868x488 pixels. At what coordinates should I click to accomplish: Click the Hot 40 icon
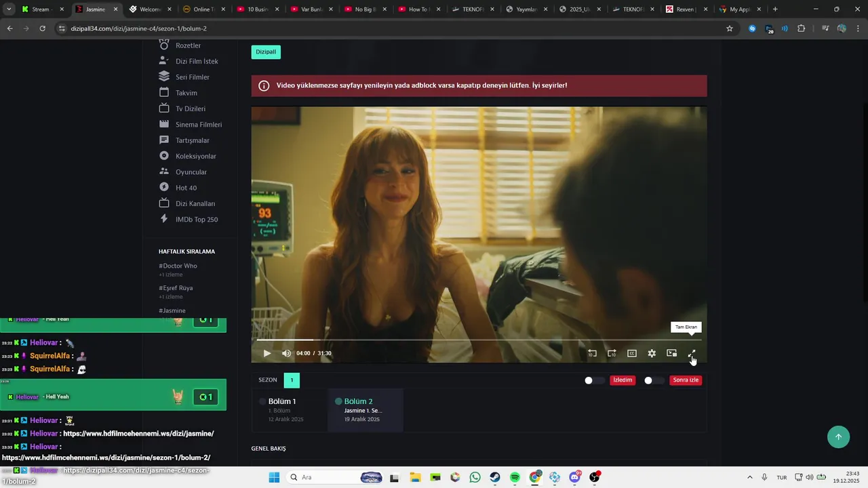coord(163,188)
